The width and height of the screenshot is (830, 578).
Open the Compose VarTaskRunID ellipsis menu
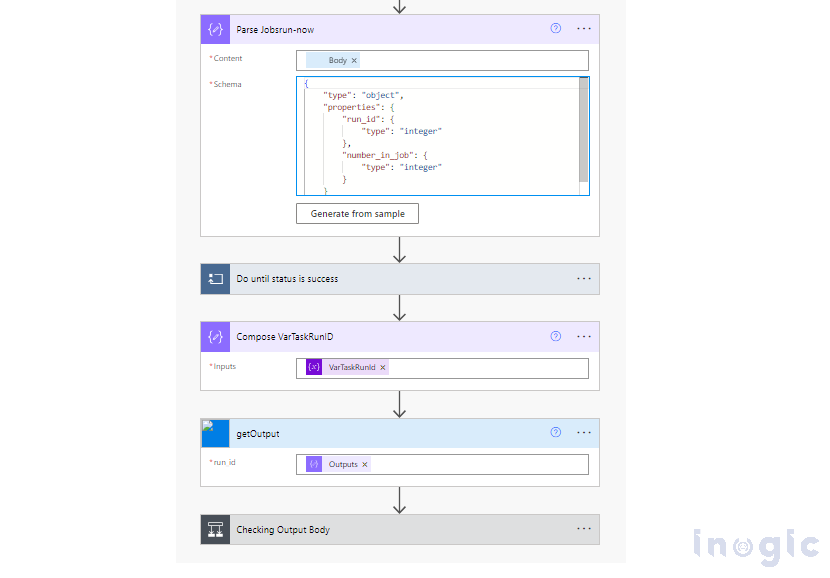(x=584, y=336)
